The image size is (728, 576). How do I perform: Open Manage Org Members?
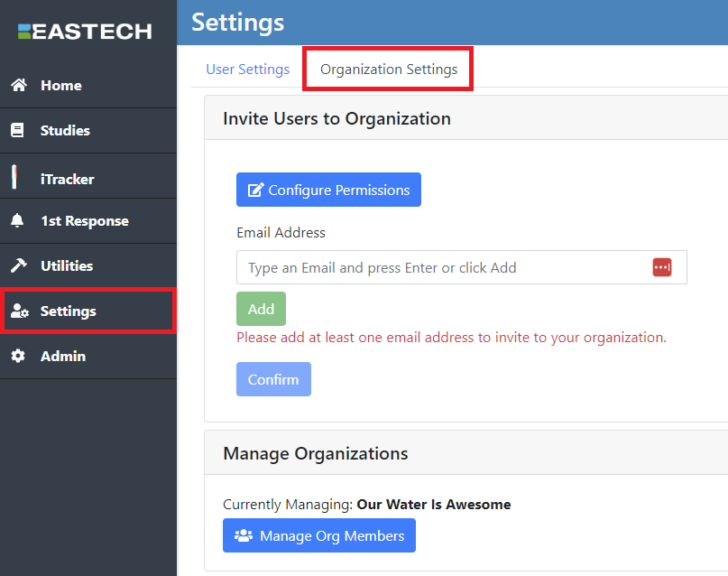[319, 535]
